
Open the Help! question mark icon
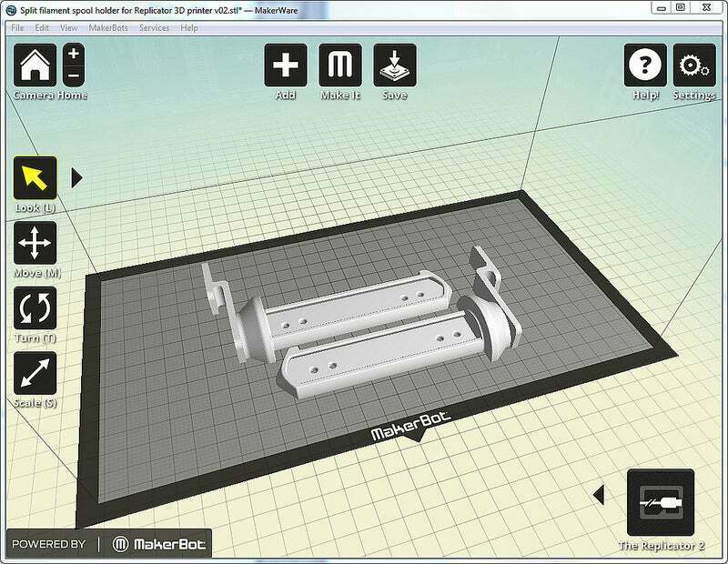pos(645,65)
